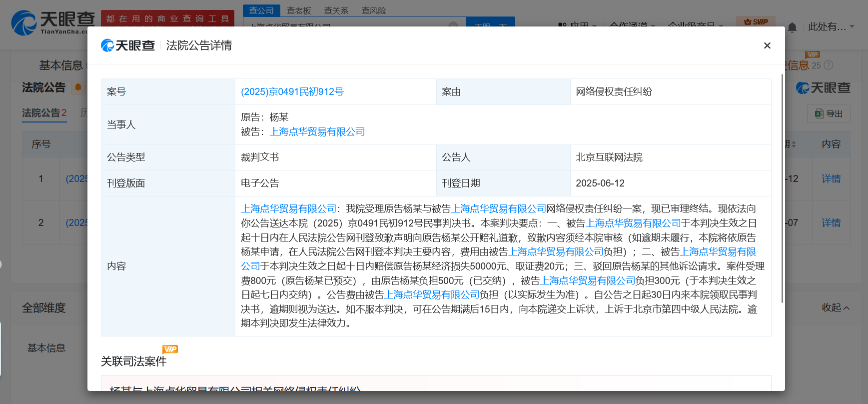Click the dialog vertical scrollbar
The width and height of the screenshot is (868, 404).
(x=782, y=188)
